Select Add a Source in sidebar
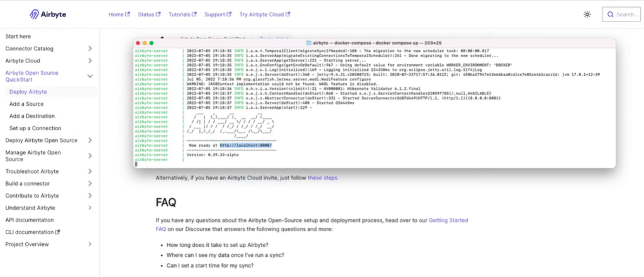 point(26,104)
